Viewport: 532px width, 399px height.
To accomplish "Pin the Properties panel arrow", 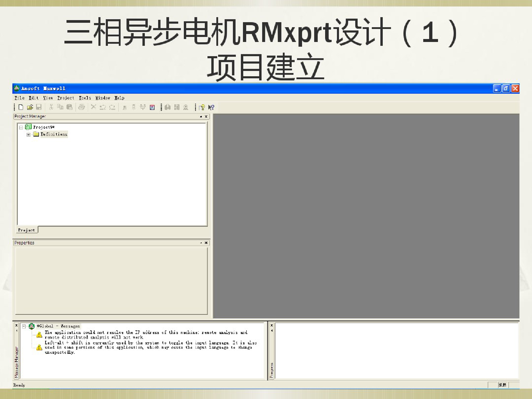I will point(201,243).
